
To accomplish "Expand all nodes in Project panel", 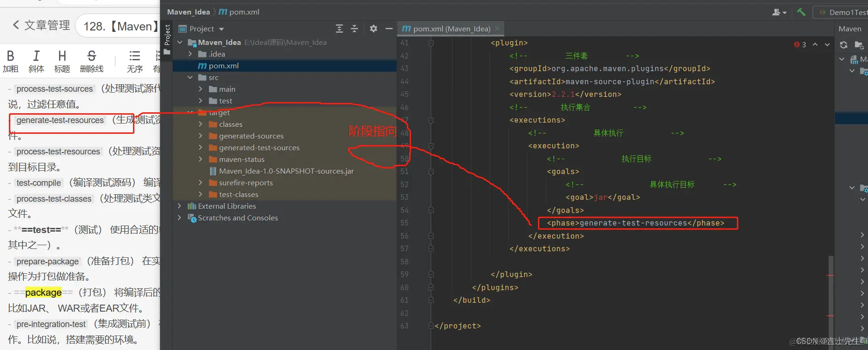I will pos(339,29).
